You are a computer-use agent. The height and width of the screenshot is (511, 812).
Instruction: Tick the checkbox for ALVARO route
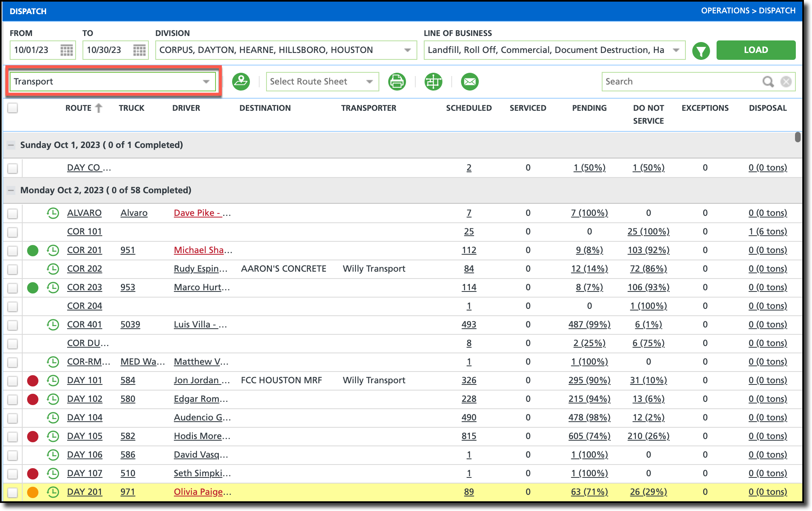point(13,213)
